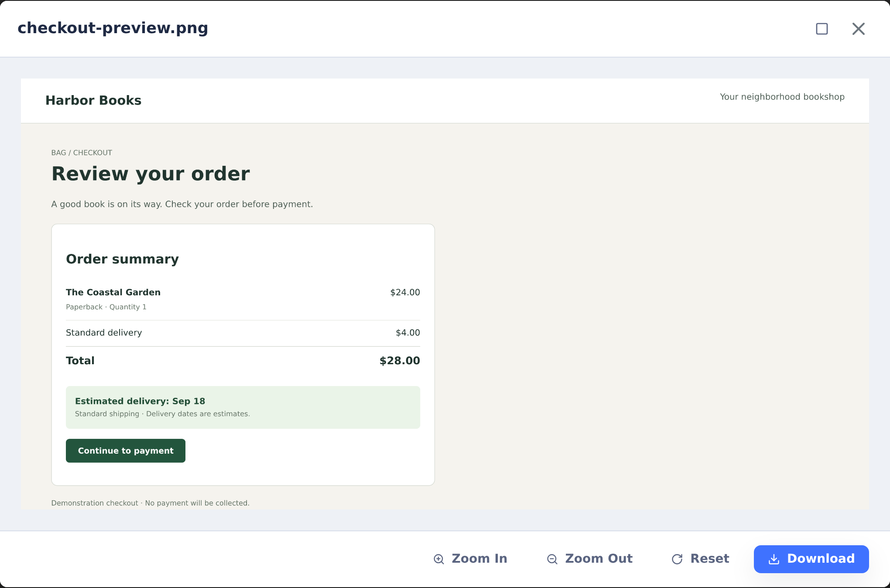Select the Reset text button

point(700,559)
